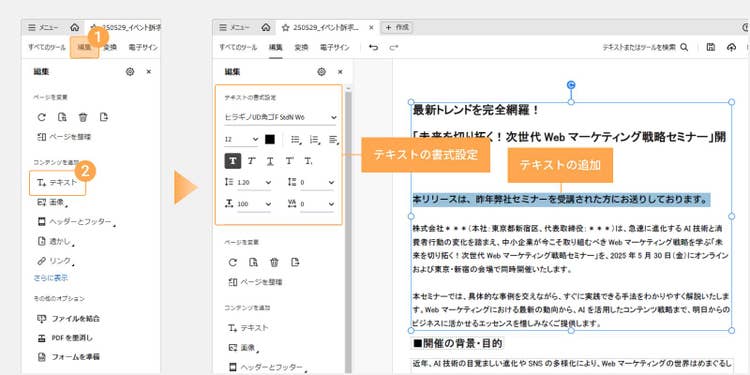Click extract page icon in right window
The height and width of the screenshot is (375, 750).
(x=254, y=262)
